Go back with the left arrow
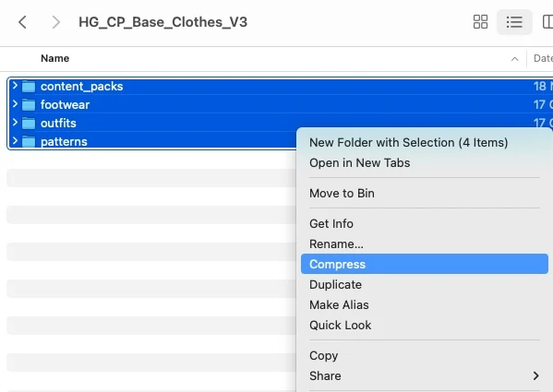 pos(22,22)
